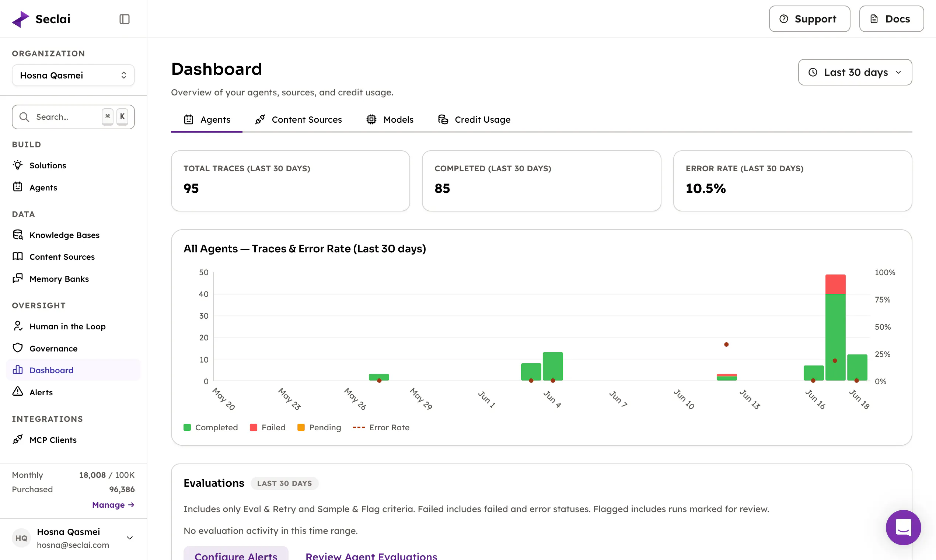Click hosna@seclai.com email text
The image size is (936, 560).
(x=73, y=545)
